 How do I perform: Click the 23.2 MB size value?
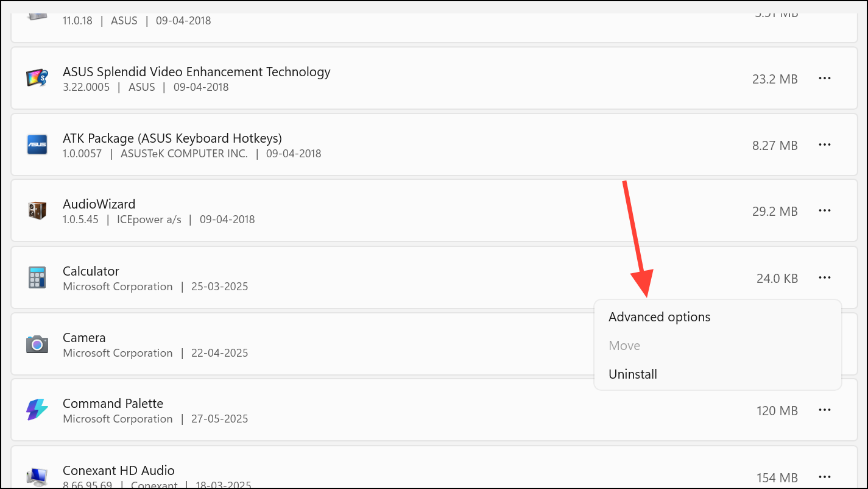pyautogui.click(x=775, y=79)
